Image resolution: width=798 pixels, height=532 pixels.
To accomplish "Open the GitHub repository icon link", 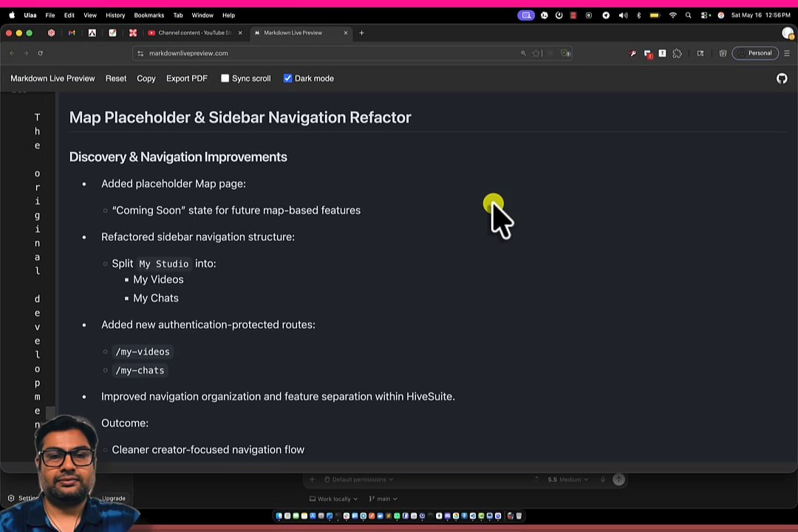I will [x=782, y=78].
